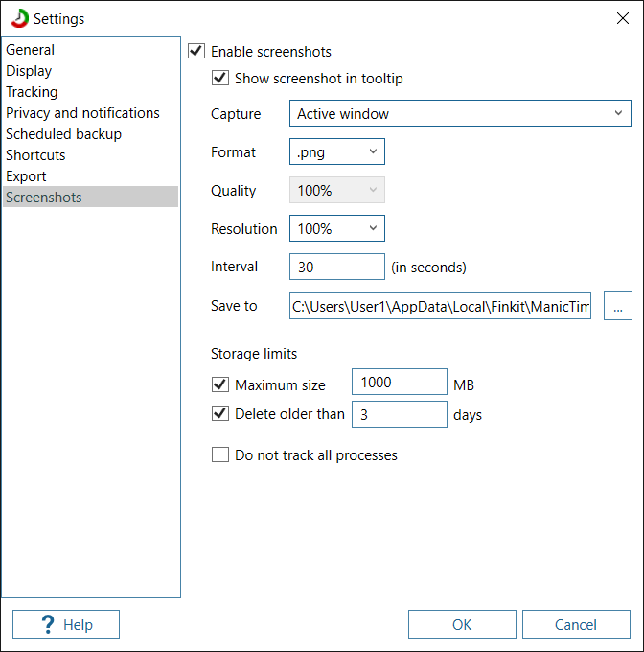The width and height of the screenshot is (644, 652).
Task: Enable Do not track all processes
Action: (220, 455)
